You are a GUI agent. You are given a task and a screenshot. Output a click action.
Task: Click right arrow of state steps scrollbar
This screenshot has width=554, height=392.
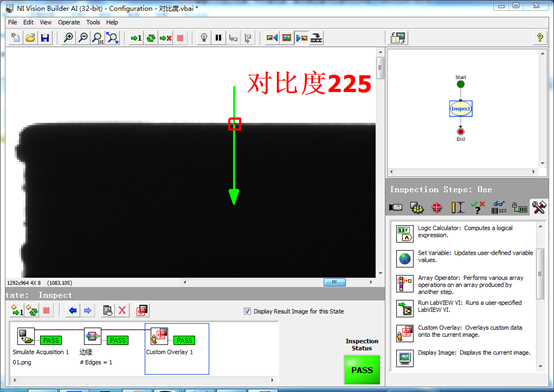tap(272, 380)
